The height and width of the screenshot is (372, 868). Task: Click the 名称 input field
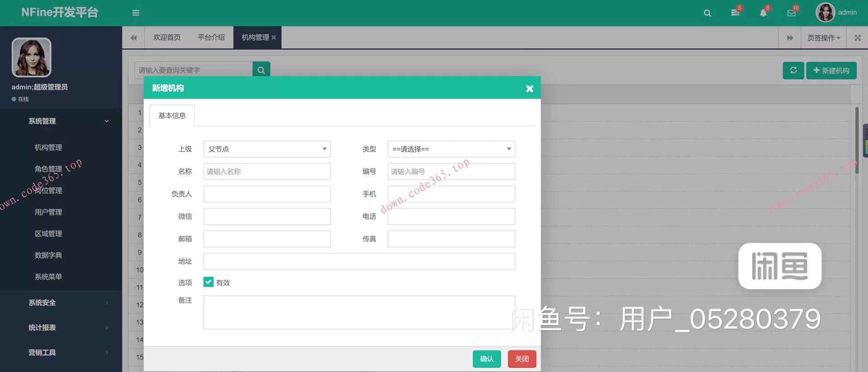267,172
